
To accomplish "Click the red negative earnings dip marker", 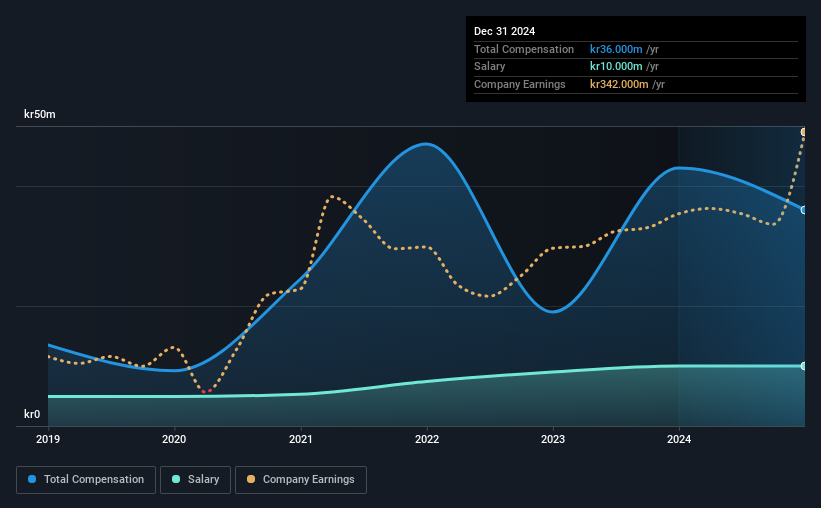I will [x=206, y=391].
